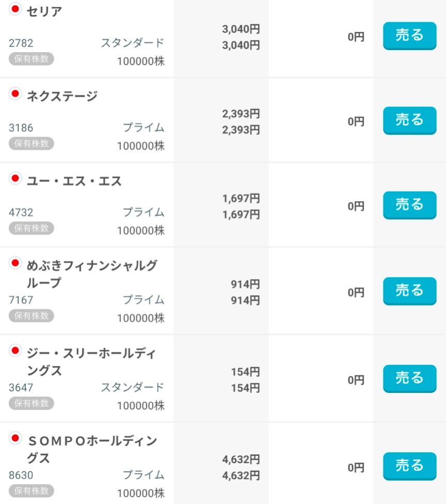Select the ユー・エス・エス stock name
Viewport: 446px width, 504px height.
[x=74, y=181]
